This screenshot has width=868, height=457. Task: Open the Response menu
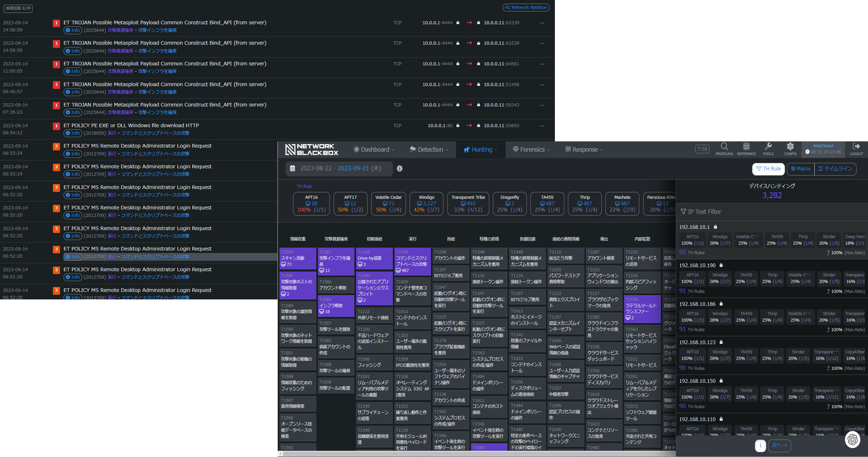click(x=584, y=150)
